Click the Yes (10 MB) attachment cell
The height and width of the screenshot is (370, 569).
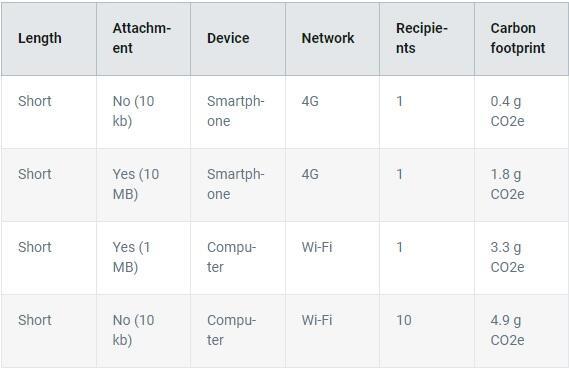[x=143, y=185]
